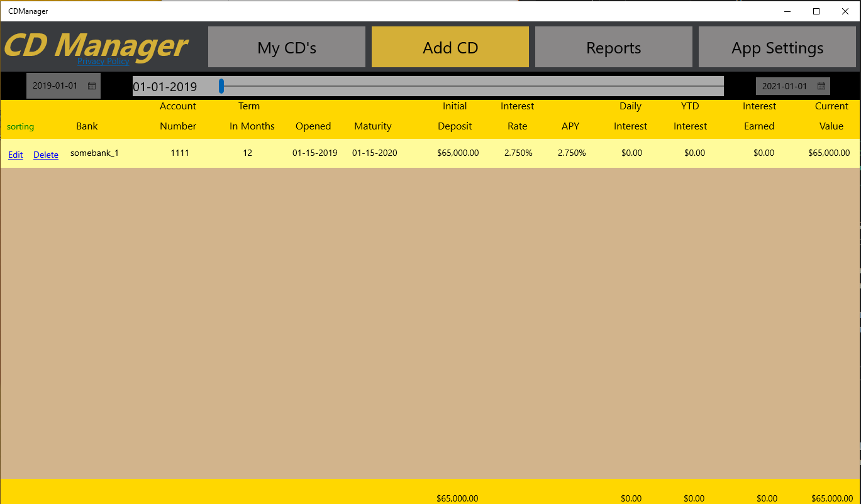The height and width of the screenshot is (504, 861).
Task: Delete the somebank_1 CD entry
Action: [45, 155]
